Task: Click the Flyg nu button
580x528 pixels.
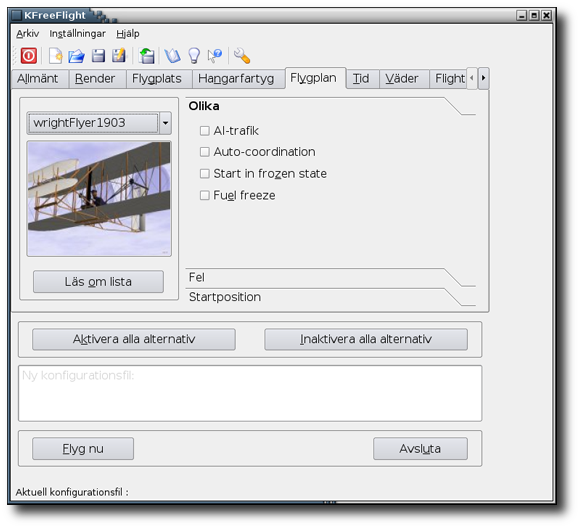Action: click(x=83, y=449)
